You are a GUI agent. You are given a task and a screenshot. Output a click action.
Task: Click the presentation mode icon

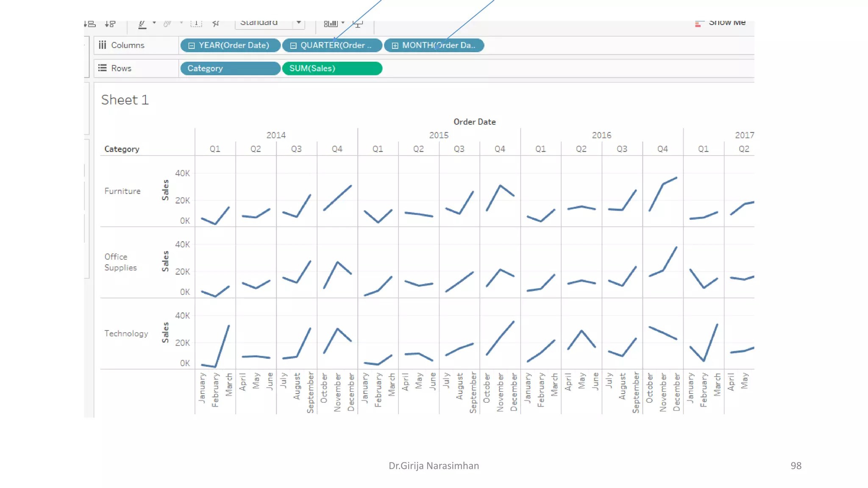pyautogui.click(x=358, y=24)
